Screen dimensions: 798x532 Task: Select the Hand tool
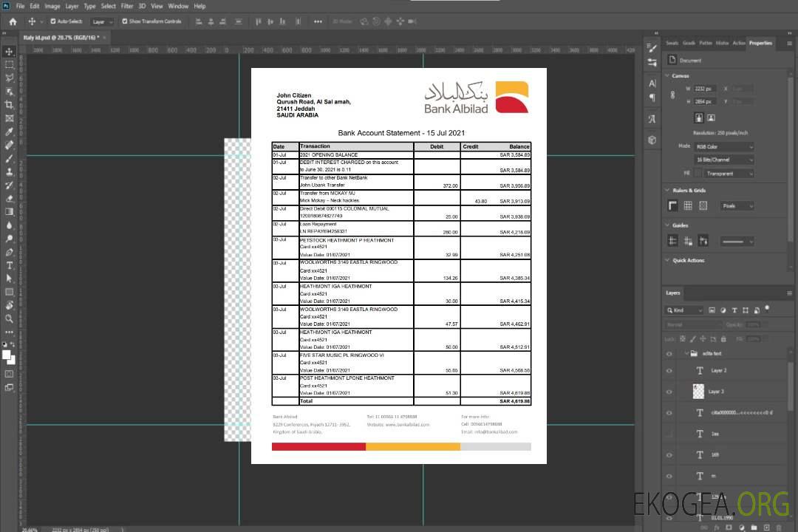(x=9, y=305)
